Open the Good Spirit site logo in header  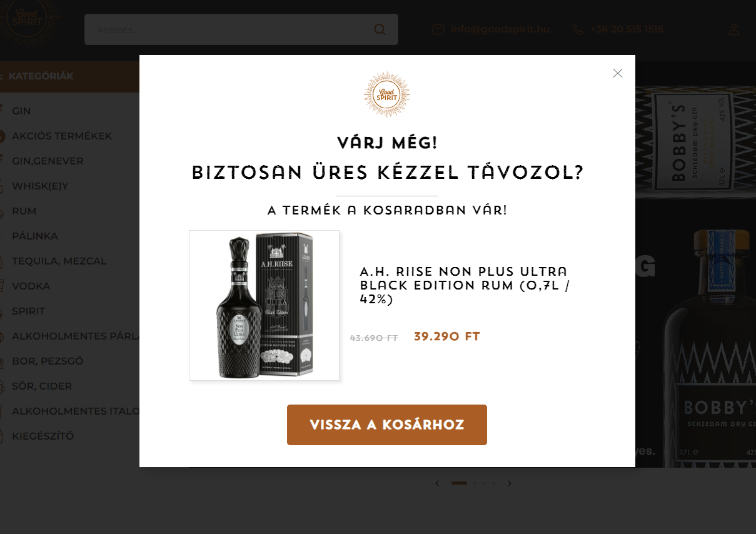[28, 21]
